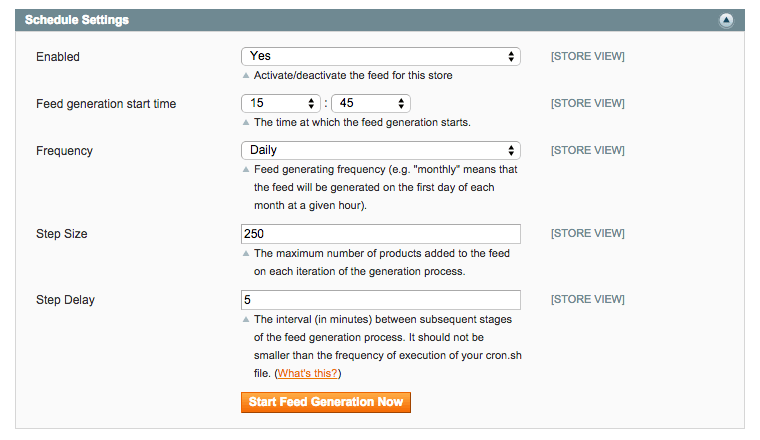The height and width of the screenshot is (440, 760).
Task: Click hint triangle beside 'Activate/deactivate the feed'
Action: (246, 76)
